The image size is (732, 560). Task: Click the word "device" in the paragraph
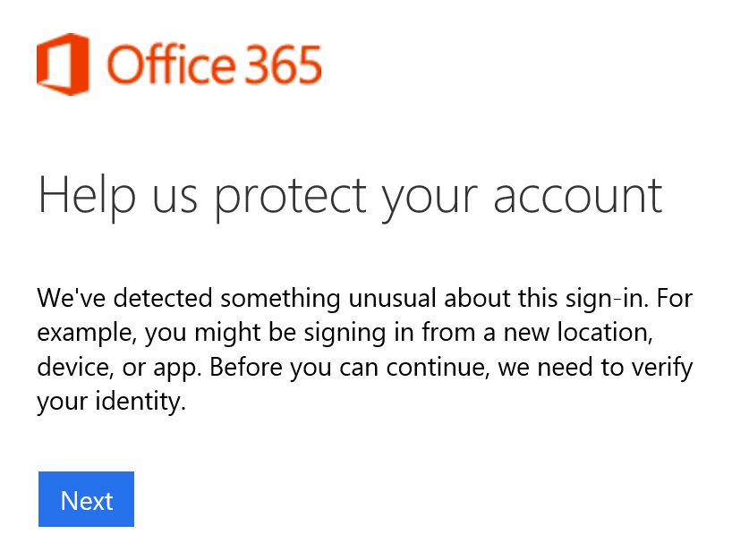[x=68, y=367]
